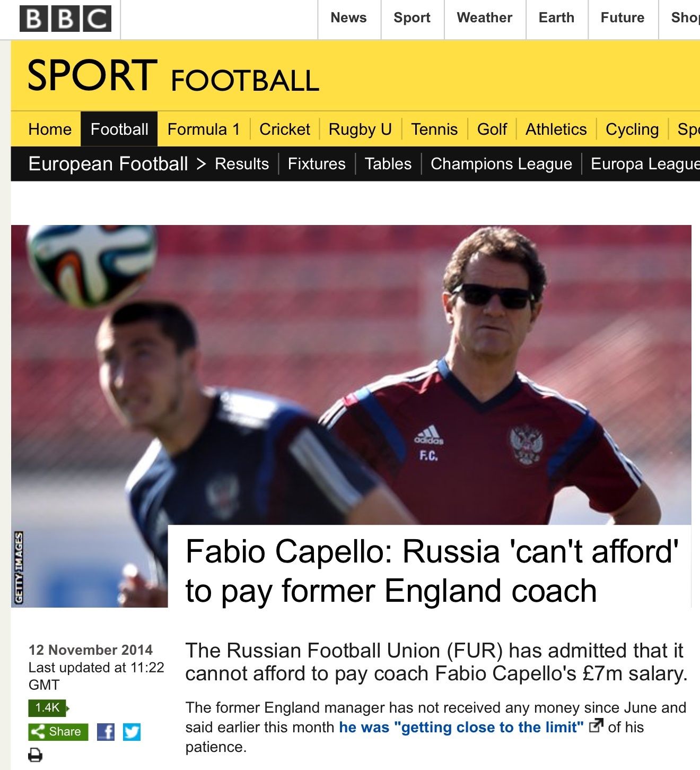Screen dimensions: 700x770
Task: Open Champions League sub-navigation link
Action: [501, 163]
